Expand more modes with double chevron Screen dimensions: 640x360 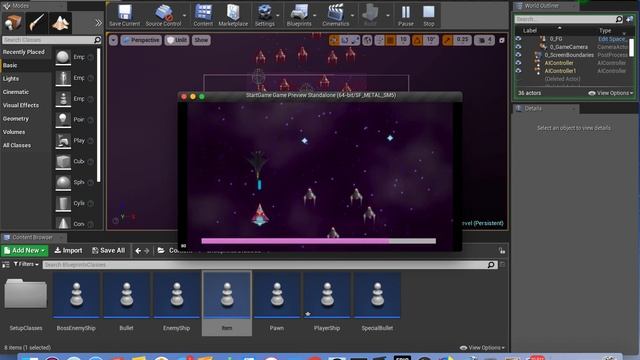point(98,23)
